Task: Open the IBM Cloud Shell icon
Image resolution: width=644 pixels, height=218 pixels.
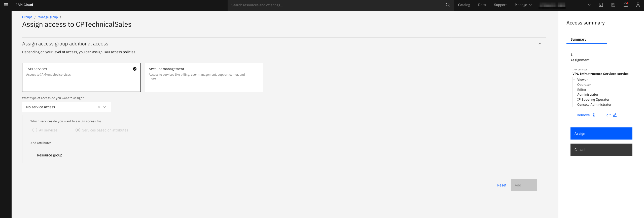Action: [x=601, y=5]
